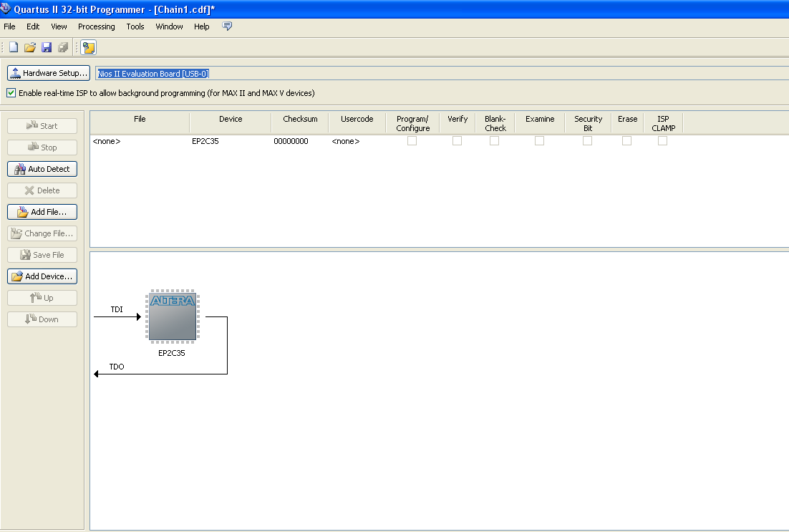The height and width of the screenshot is (532, 789).
Task: Click the Down button
Action: (42, 319)
